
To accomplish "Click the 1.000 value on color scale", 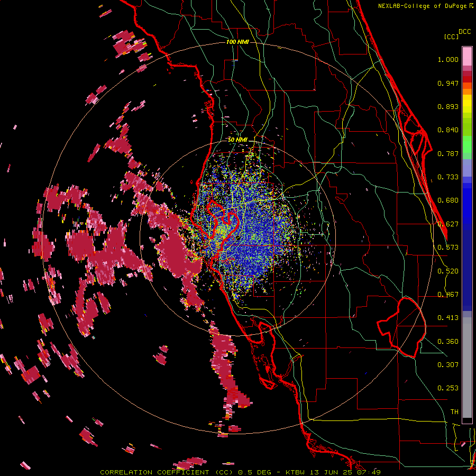I will coord(448,59).
